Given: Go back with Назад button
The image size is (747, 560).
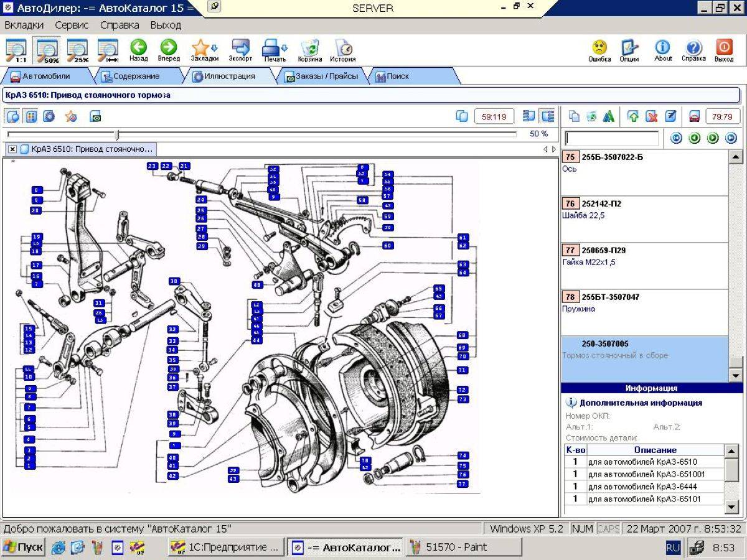Looking at the screenshot, I should (x=138, y=50).
